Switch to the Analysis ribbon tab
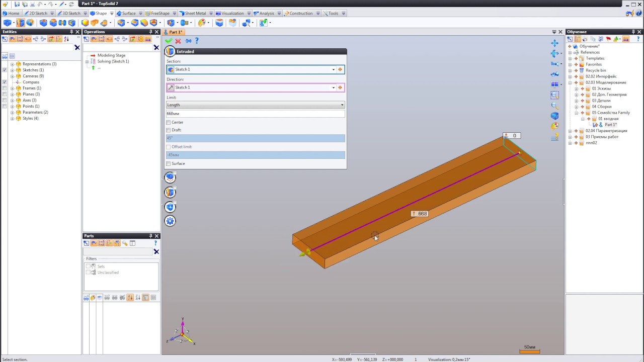 [267, 13]
